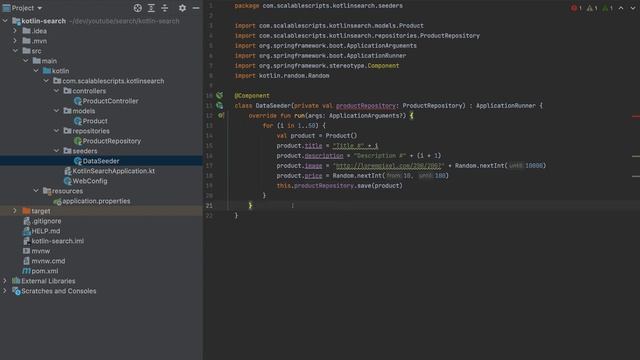Open KotlinSearchApplication.kt file
640x360 pixels.
(x=113, y=171)
